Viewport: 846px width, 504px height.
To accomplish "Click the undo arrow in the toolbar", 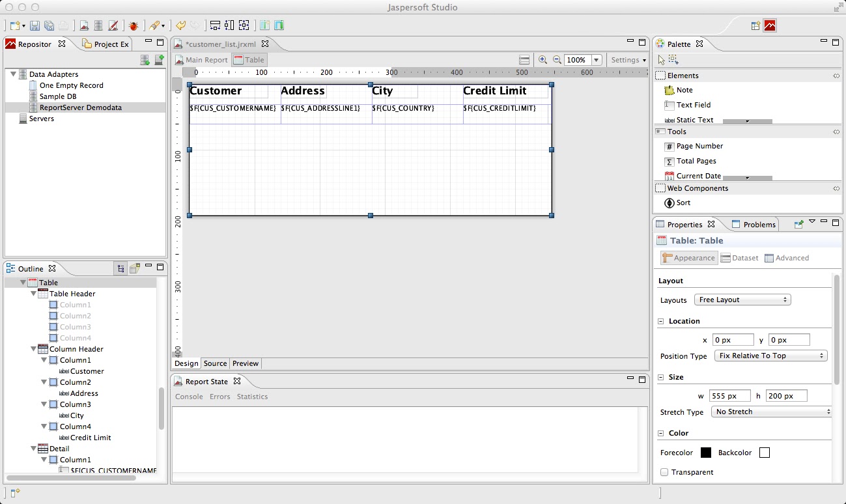I will coord(180,25).
